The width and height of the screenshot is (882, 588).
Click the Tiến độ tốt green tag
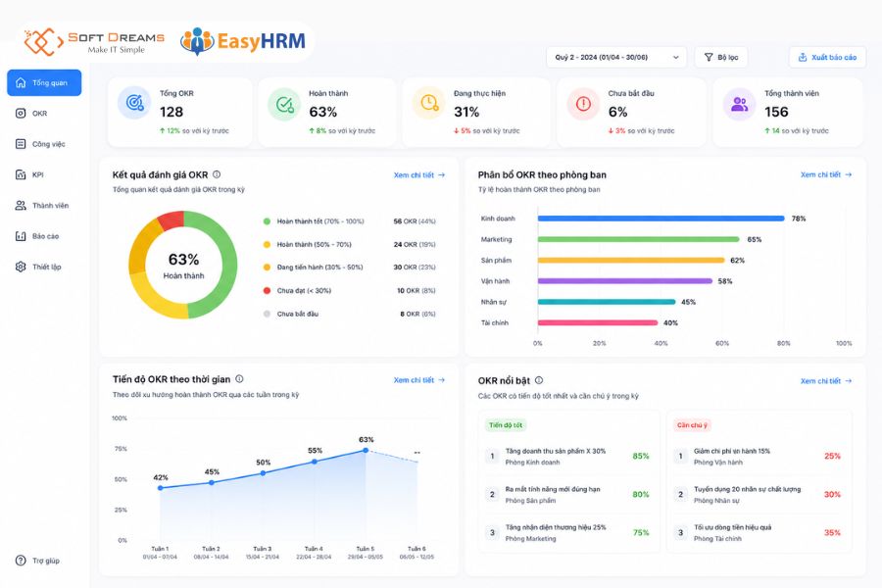505,424
